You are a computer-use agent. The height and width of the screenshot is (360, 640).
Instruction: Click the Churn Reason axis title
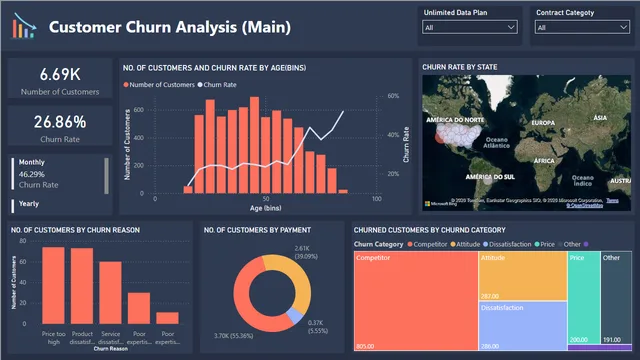point(111,349)
